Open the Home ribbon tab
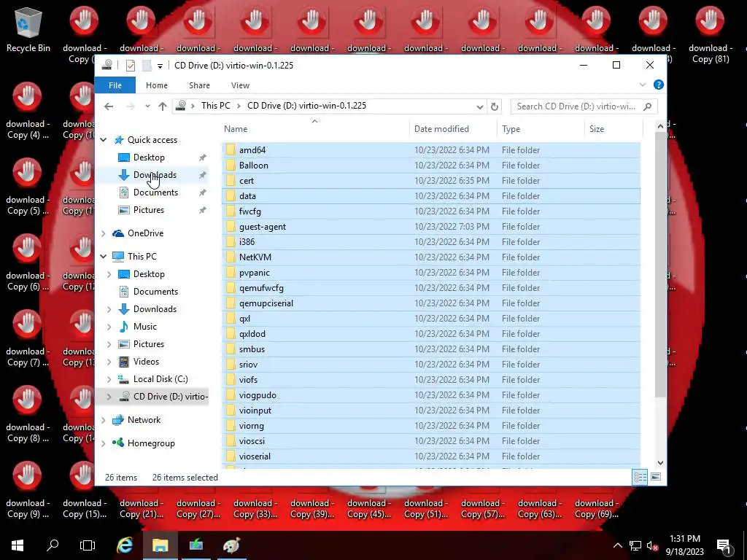This screenshot has height=560, width=747. [x=157, y=85]
